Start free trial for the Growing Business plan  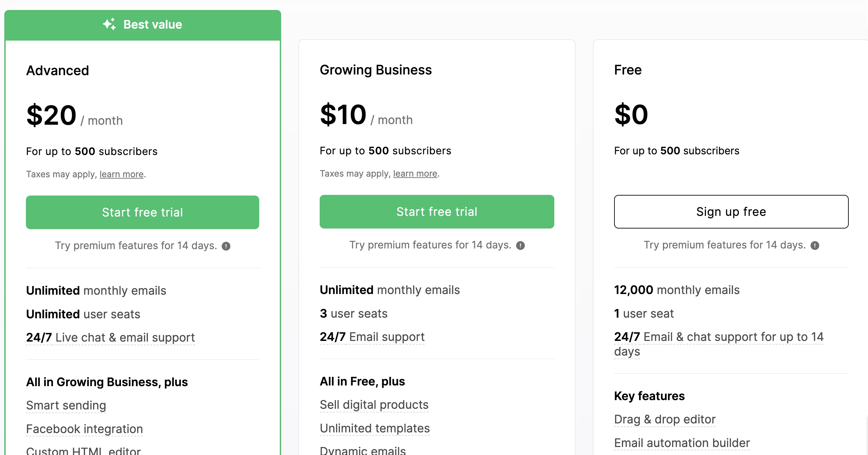(437, 212)
